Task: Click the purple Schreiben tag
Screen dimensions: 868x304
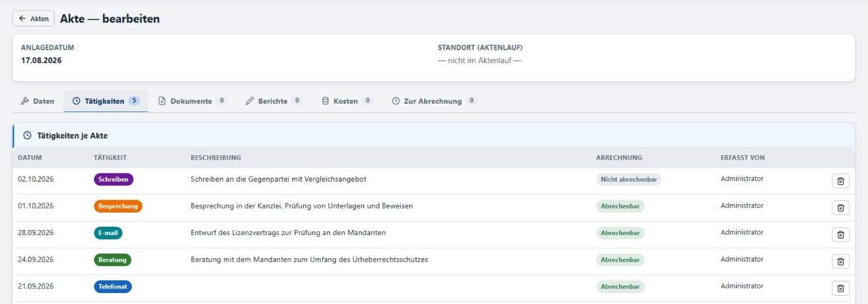Action: (x=114, y=179)
